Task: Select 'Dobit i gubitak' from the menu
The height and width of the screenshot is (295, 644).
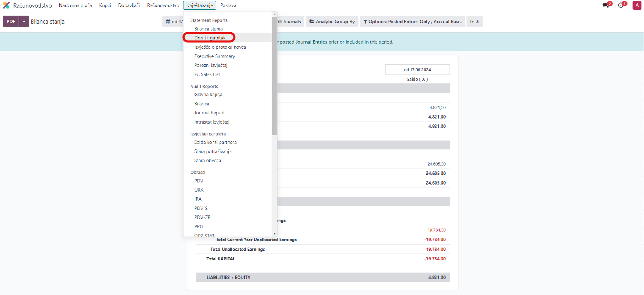Action: (210, 38)
